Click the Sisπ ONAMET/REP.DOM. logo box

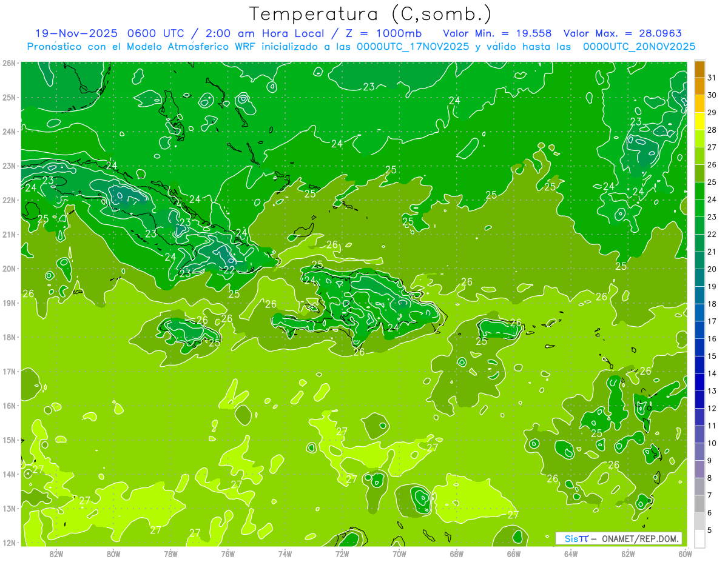pyautogui.click(x=619, y=538)
